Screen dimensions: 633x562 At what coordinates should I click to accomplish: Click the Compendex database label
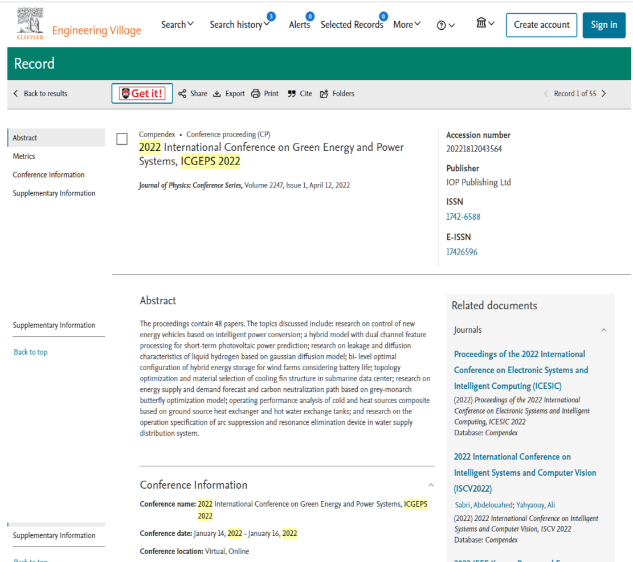157,134
